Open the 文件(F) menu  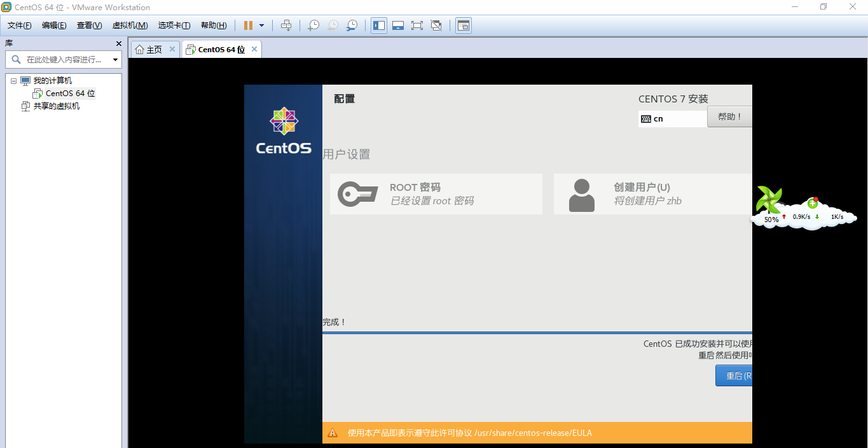tap(20, 25)
